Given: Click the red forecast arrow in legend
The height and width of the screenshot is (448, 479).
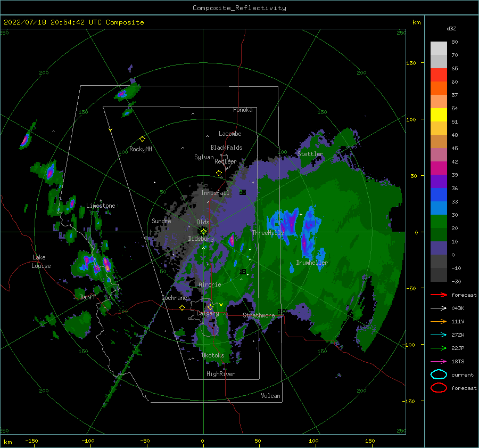Looking at the screenshot, I should (x=439, y=295).
